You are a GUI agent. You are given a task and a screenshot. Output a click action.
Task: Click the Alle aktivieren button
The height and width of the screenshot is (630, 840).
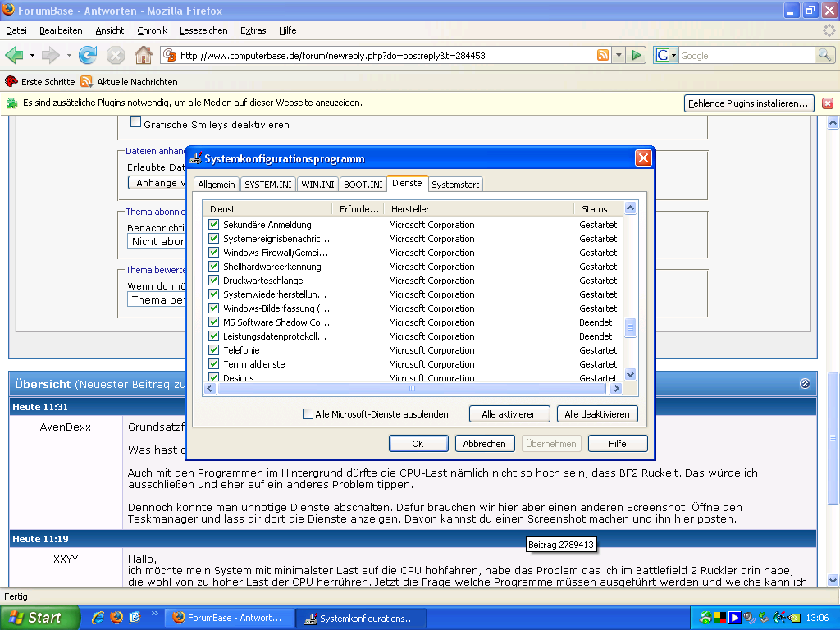(x=509, y=414)
